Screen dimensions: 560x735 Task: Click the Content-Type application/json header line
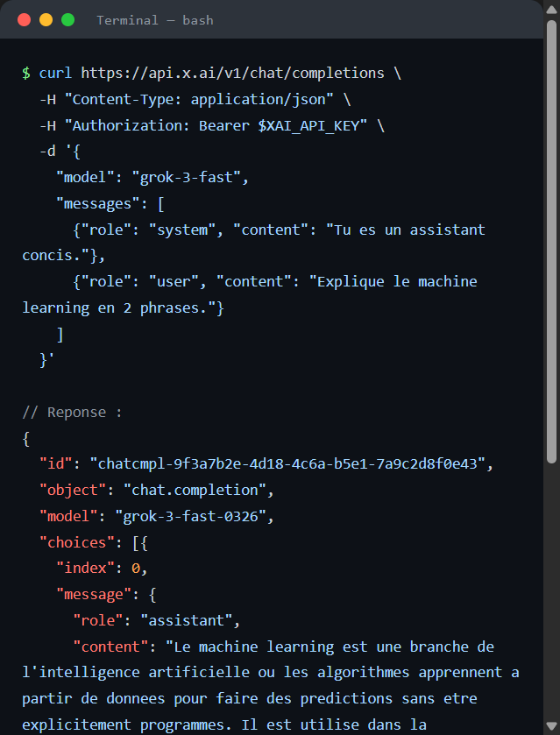(195, 99)
